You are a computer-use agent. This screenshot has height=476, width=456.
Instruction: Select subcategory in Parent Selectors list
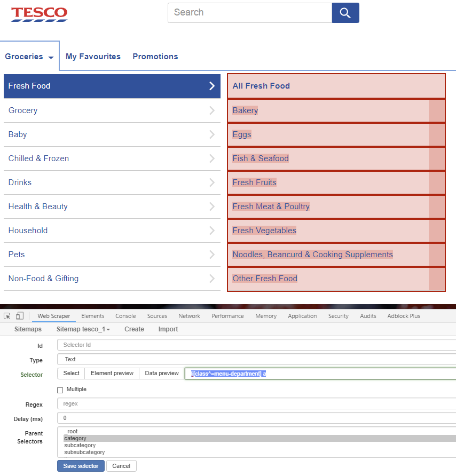pyautogui.click(x=80, y=446)
